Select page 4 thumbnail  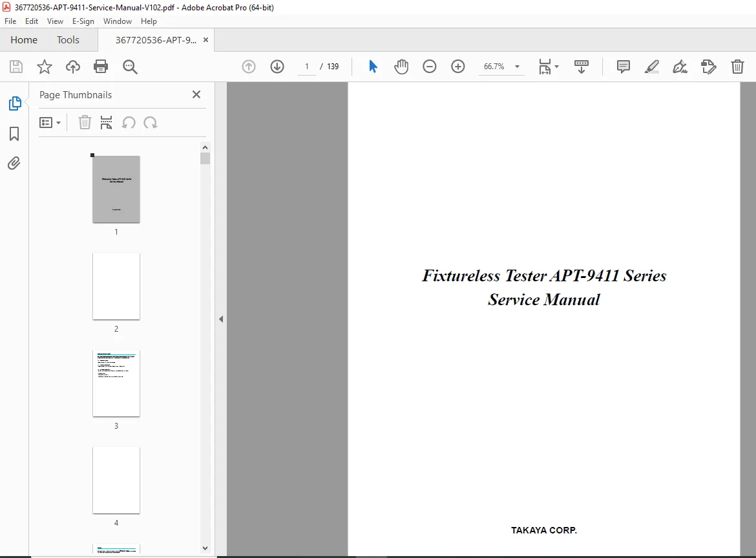click(x=116, y=480)
